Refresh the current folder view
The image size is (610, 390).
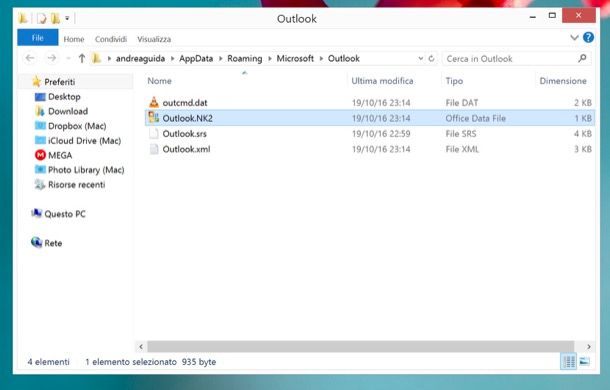click(x=431, y=58)
